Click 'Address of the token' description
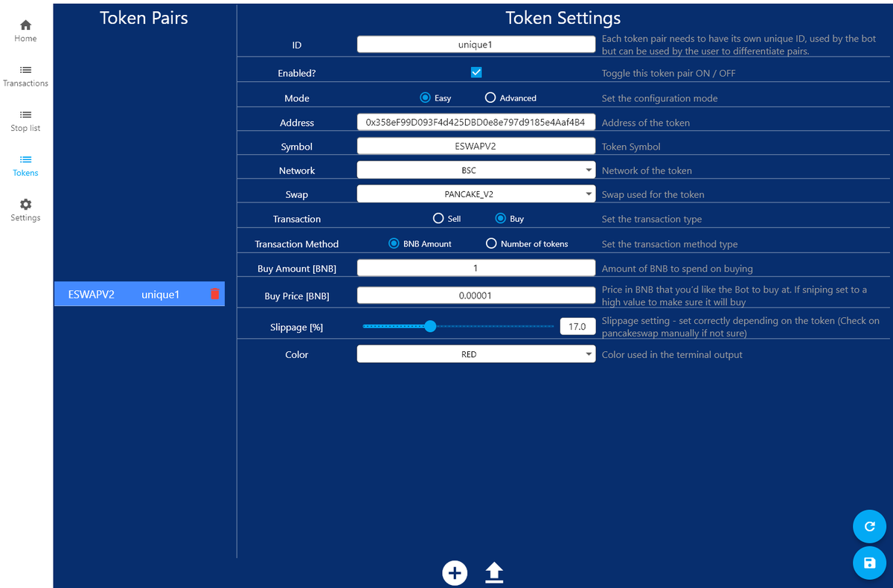The height and width of the screenshot is (588, 893). [646, 123]
